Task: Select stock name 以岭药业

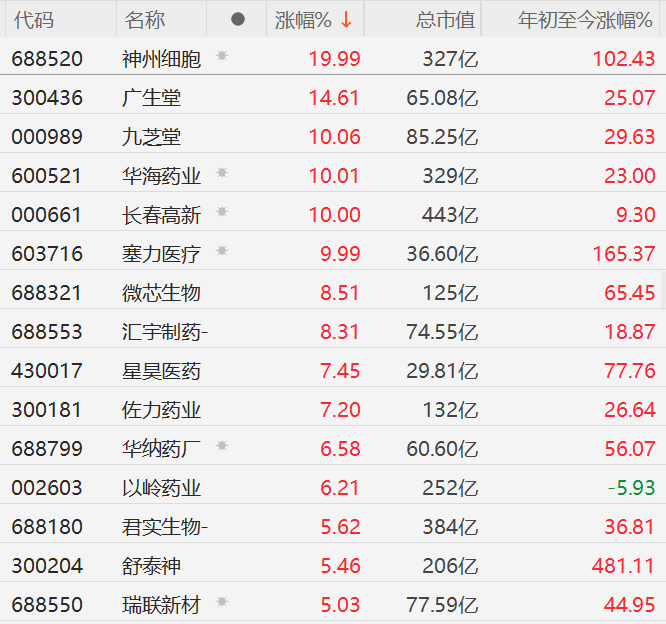Action: pyautogui.click(x=161, y=488)
